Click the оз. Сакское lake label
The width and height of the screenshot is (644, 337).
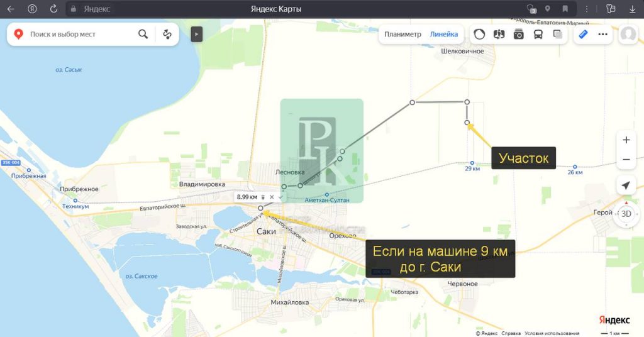[142, 276]
